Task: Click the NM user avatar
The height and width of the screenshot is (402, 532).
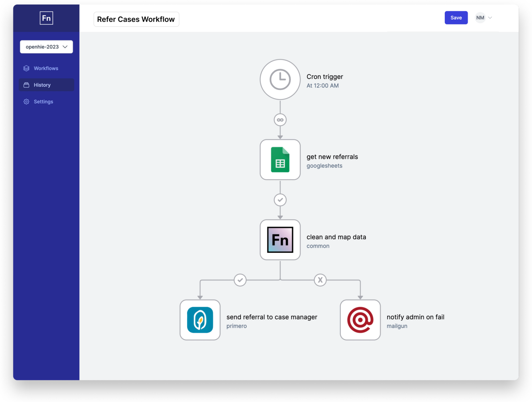Action: tap(480, 18)
